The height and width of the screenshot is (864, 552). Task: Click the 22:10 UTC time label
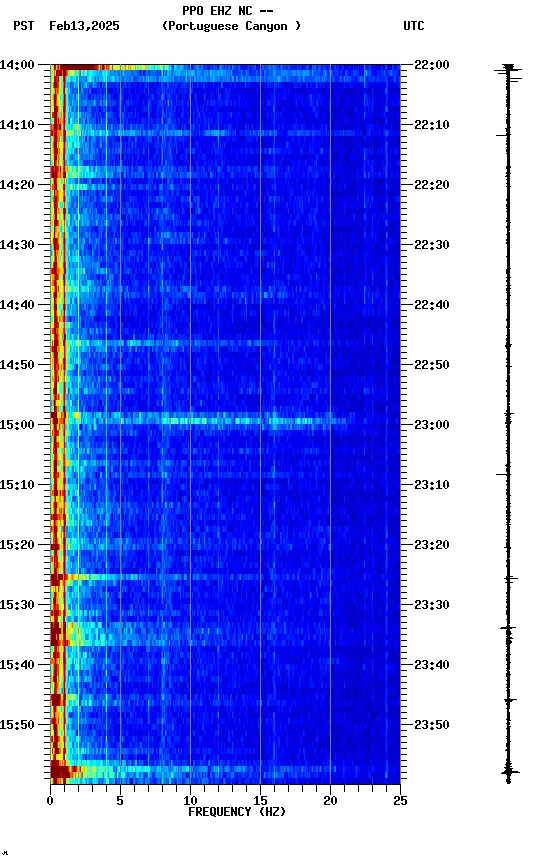tap(432, 125)
